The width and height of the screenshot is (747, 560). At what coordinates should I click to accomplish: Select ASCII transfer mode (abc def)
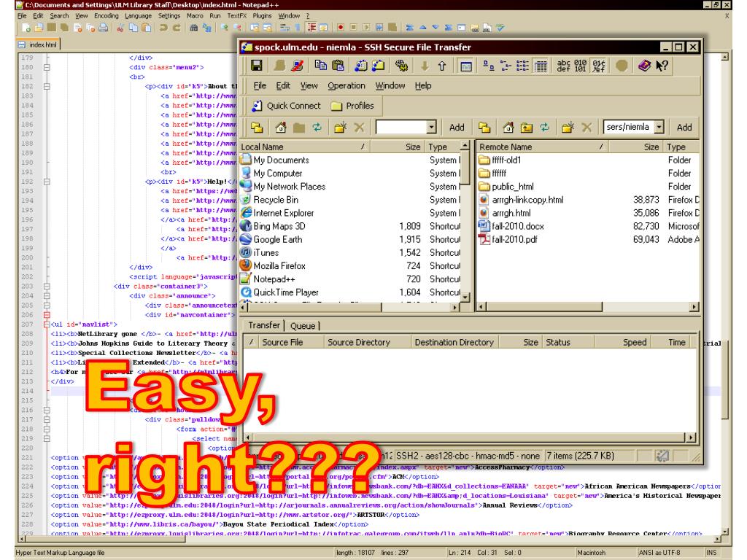(x=563, y=66)
